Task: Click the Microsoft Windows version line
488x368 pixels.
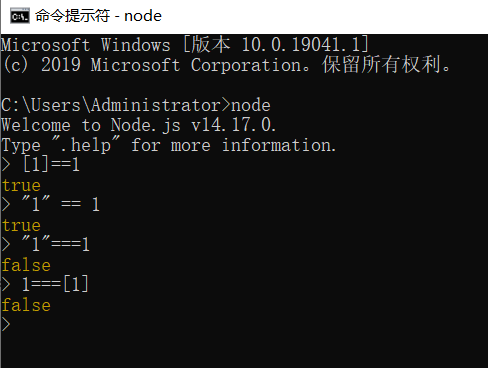Action: point(185,45)
